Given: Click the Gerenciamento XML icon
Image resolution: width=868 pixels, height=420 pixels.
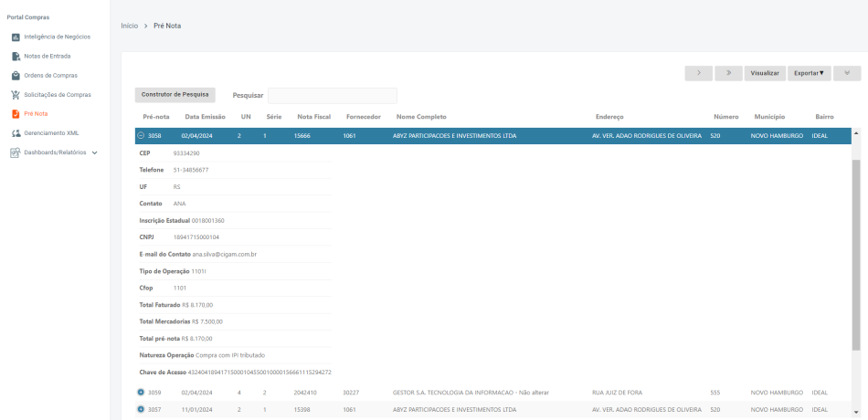Looking at the screenshot, I should [x=16, y=133].
